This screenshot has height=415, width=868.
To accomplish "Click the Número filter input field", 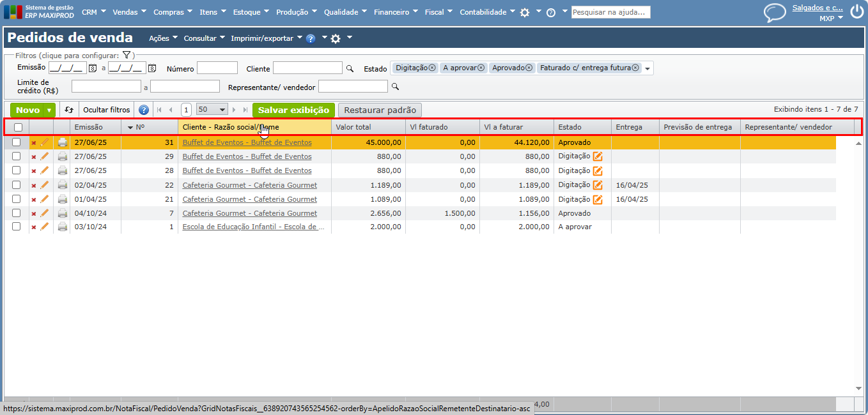I will (x=217, y=68).
